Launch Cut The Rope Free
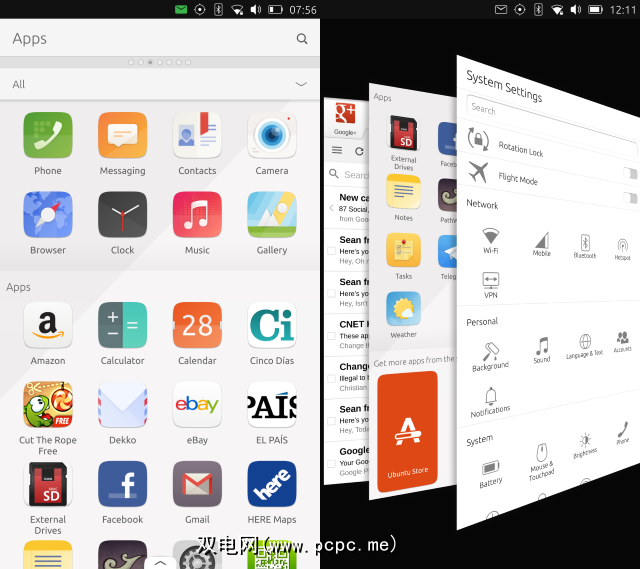 pyautogui.click(x=48, y=405)
